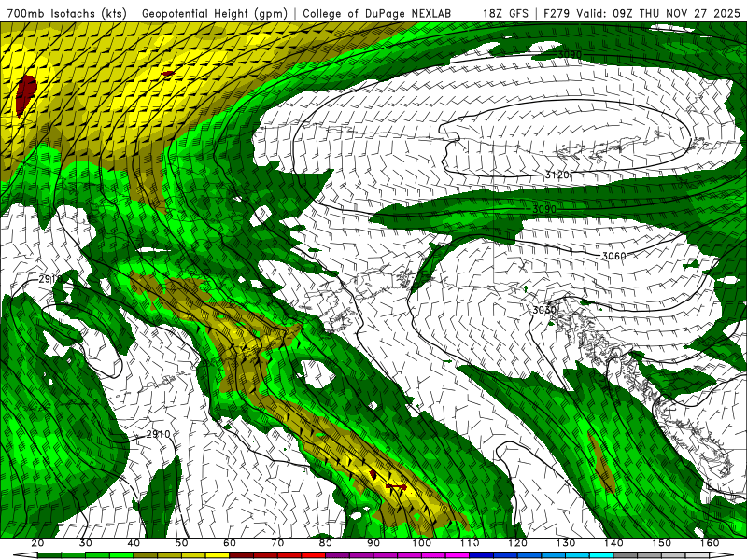Click the 3060 height contour label
The width and height of the screenshot is (747, 560).
point(613,256)
